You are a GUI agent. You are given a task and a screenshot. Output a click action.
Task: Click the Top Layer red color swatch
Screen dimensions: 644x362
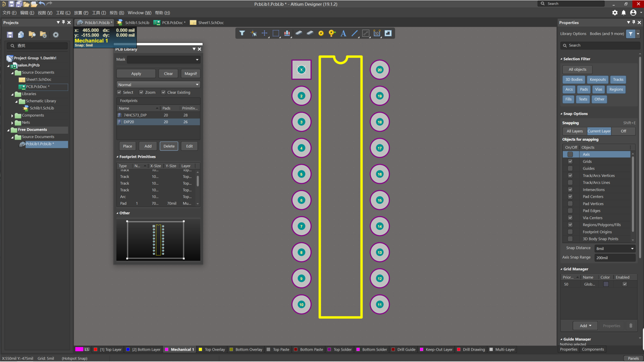(x=96, y=350)
